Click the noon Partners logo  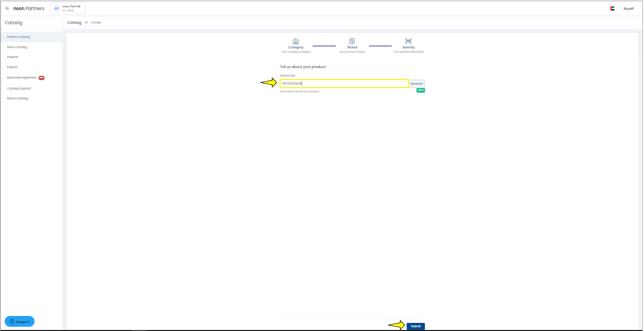(29, 8)
